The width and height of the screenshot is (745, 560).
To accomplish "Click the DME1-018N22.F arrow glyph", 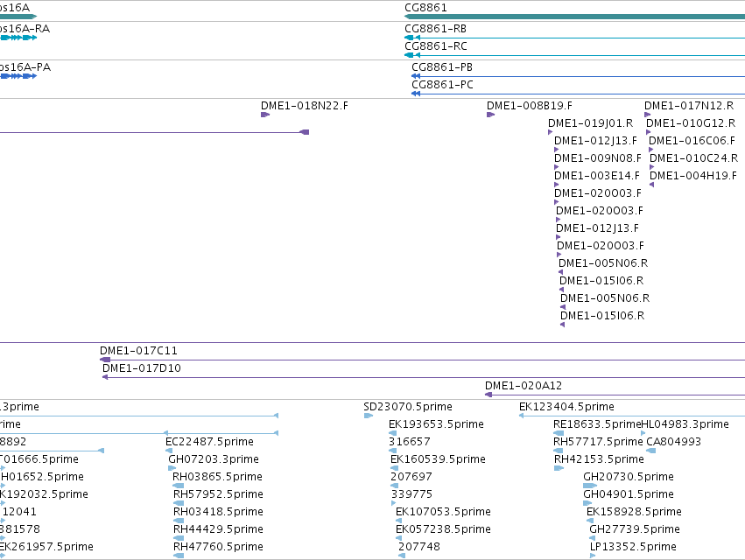I will click(x=265, y=115).
